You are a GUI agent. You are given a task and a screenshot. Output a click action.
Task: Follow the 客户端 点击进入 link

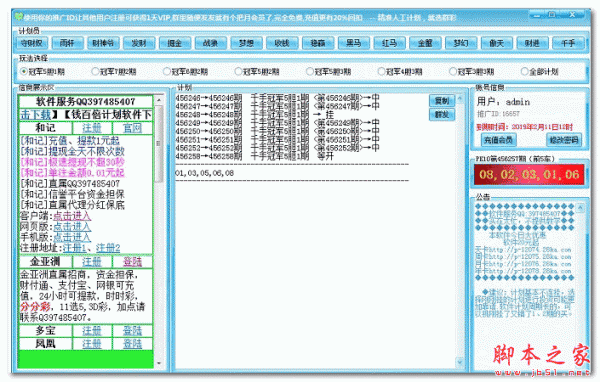click(x=72, y=216)
